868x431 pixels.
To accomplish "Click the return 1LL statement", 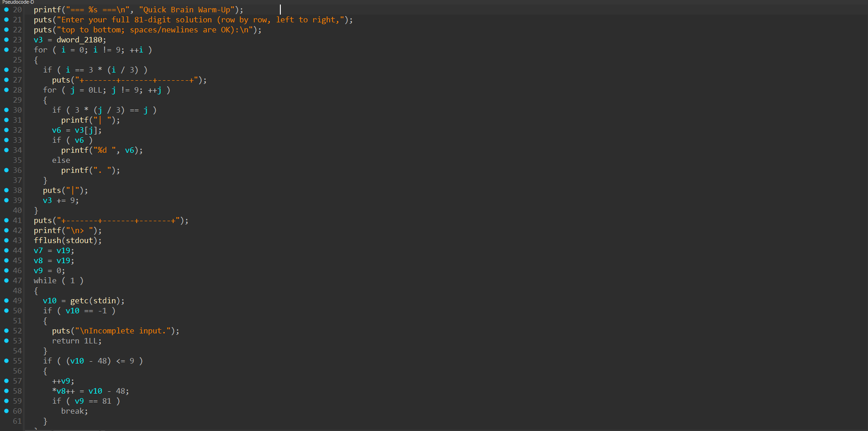I will point(77,341).
